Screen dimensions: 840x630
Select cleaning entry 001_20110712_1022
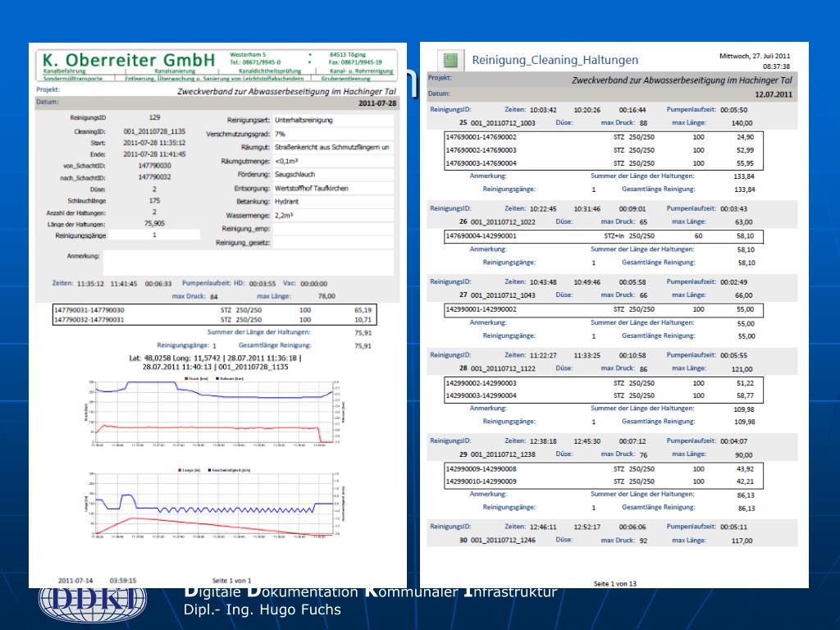503,221
